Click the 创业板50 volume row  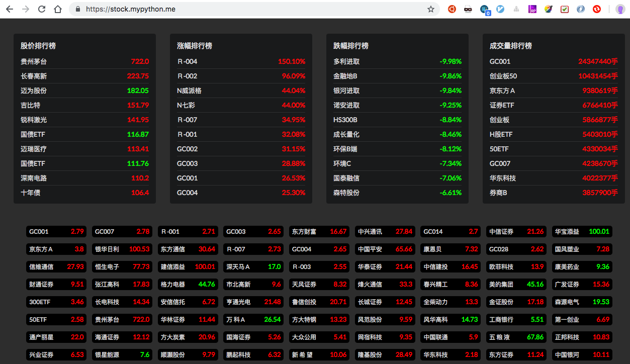554,76
